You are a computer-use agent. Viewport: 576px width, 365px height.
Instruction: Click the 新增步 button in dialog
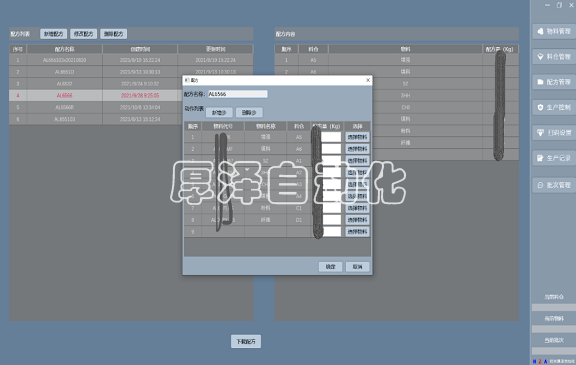click(219, 112)
